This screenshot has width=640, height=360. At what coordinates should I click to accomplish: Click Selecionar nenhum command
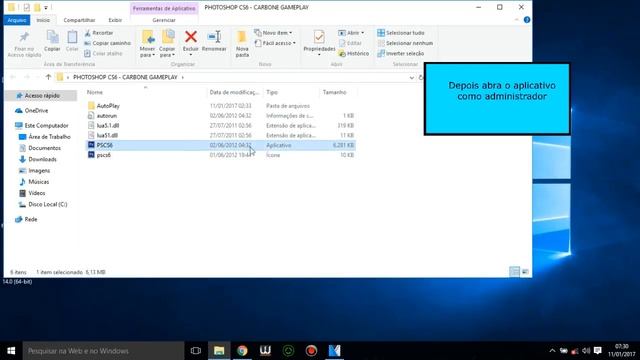405,43
